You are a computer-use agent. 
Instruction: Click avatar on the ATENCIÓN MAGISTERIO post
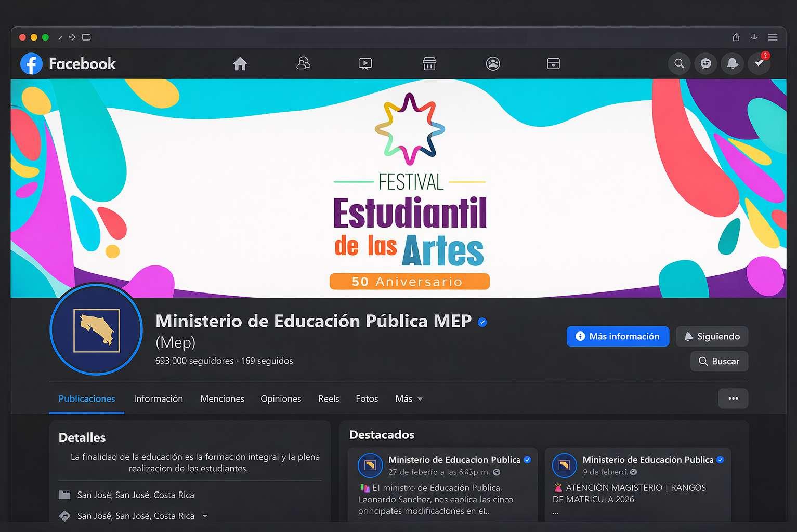click(564, 465)
